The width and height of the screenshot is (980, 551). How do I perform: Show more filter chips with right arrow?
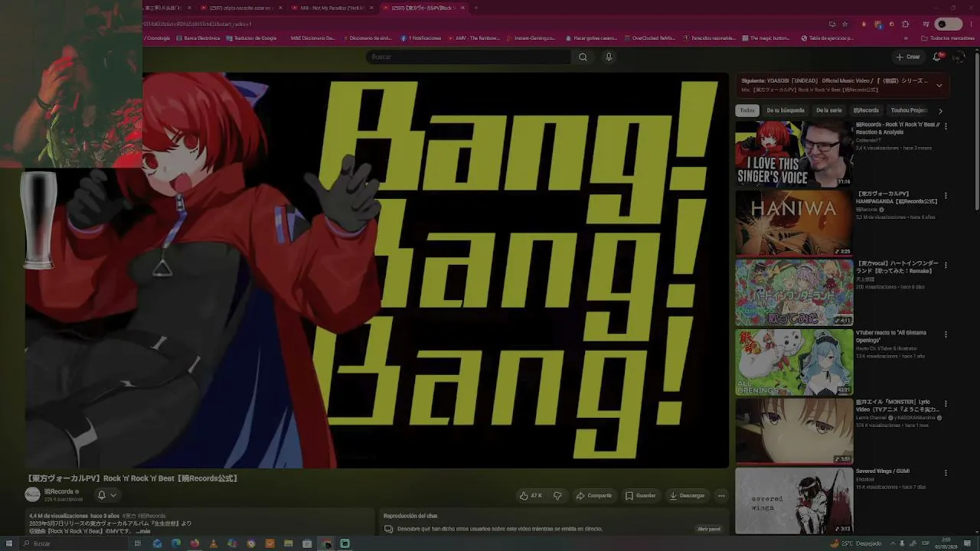[940, 111]
